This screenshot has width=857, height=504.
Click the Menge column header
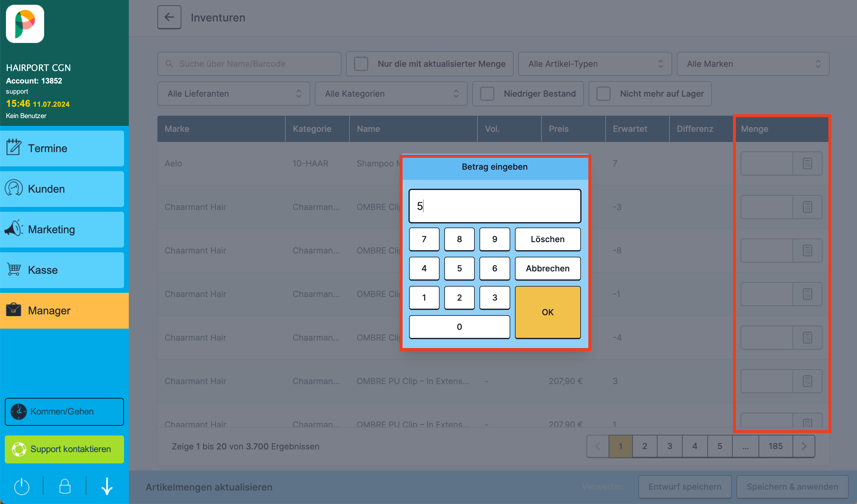pos(782,129)
